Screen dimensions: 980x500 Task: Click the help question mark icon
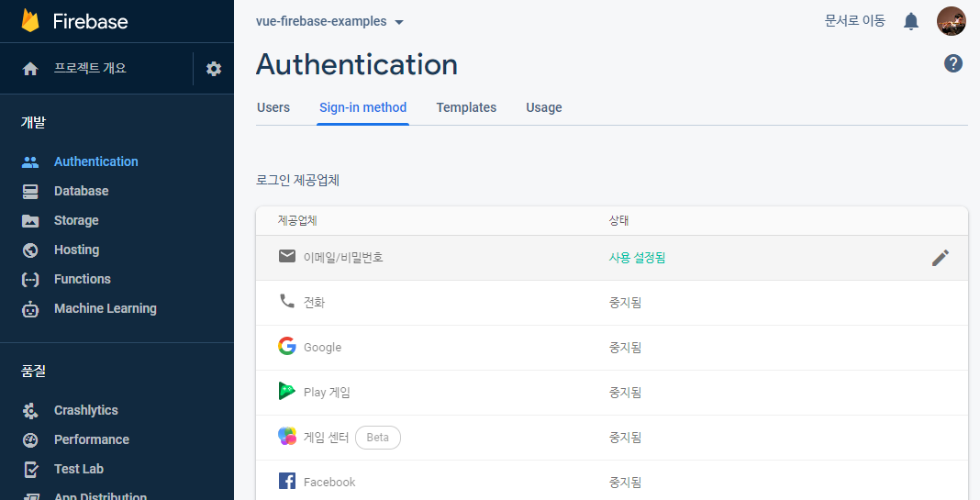tap(953, 63)
